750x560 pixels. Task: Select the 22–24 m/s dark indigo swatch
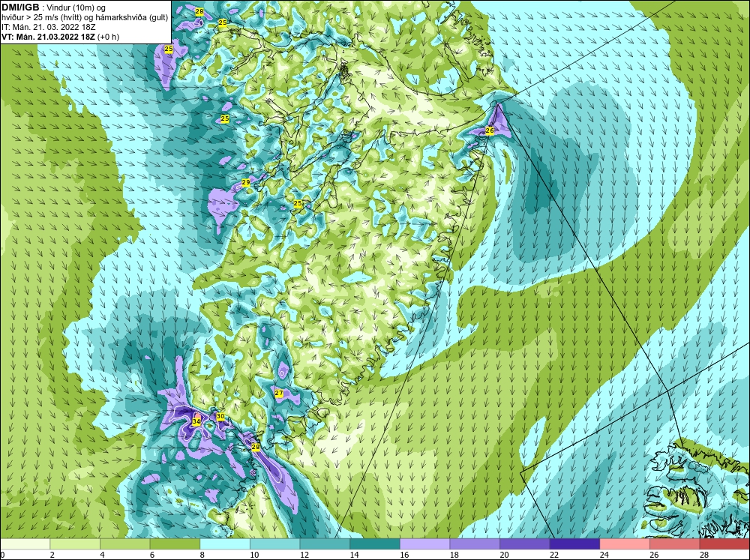coord(574,544)
